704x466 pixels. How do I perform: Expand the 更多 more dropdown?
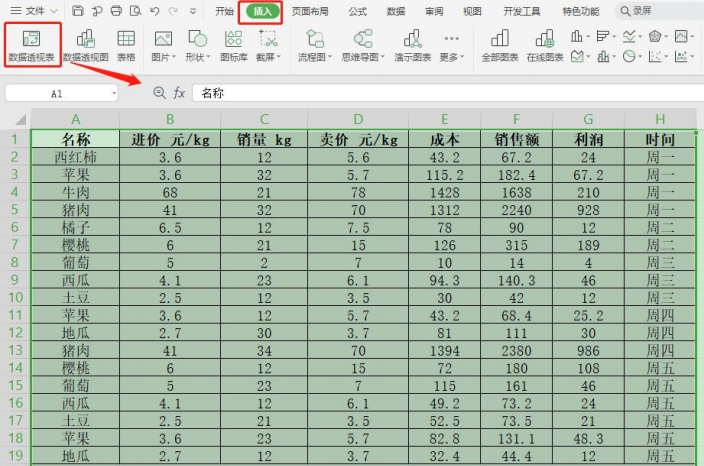(462, 57)
